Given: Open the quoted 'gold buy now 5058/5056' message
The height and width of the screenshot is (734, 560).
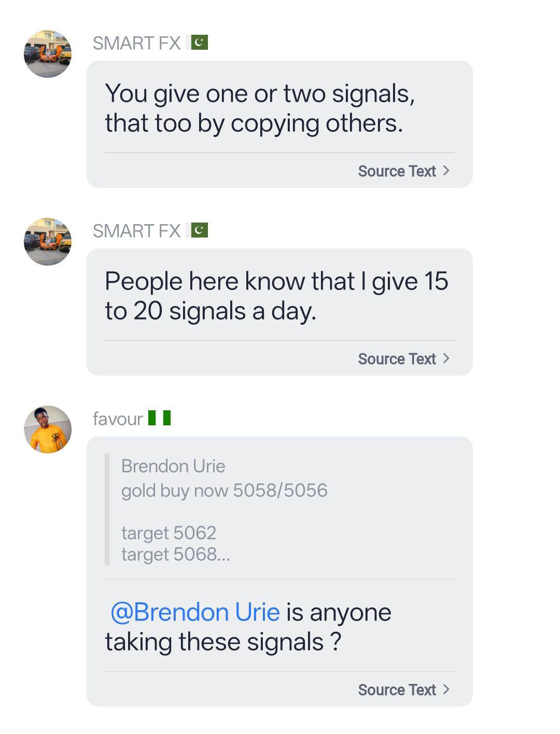Looking at the screenshot, I should pos(224,491).
